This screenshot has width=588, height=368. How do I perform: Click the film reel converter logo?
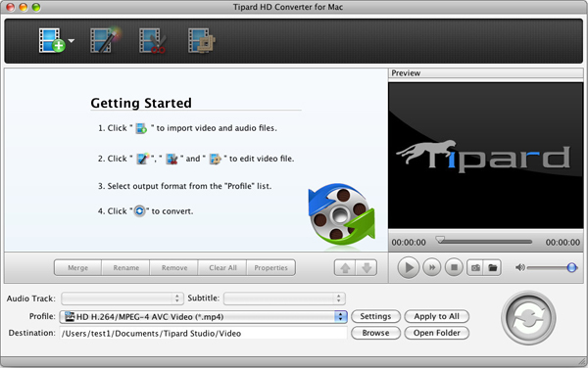[341, 215]
